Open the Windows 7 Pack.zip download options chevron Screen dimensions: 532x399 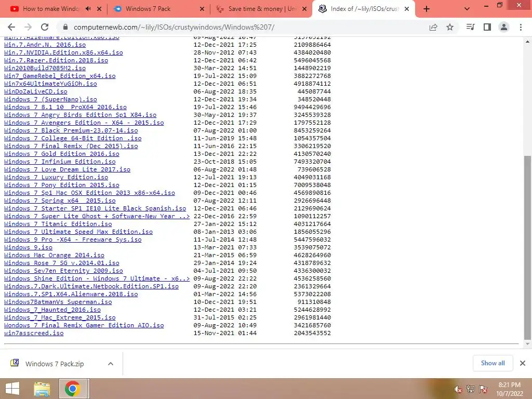coord(111,364)
